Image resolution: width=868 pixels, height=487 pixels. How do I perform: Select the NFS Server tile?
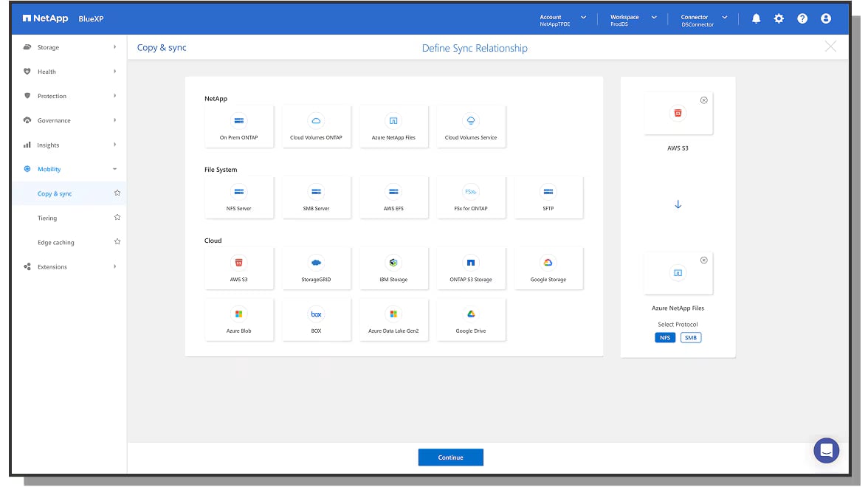238,198
